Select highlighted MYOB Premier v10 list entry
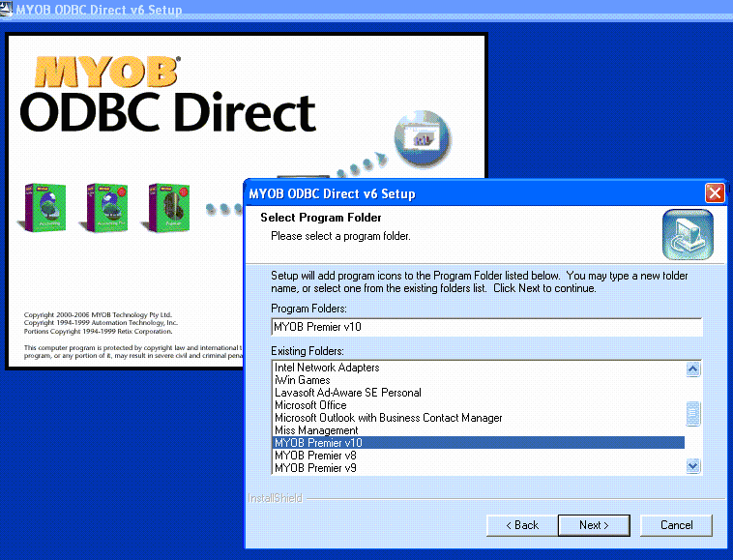733x560 pixels. pyautogui.click(x=479, y=443)
